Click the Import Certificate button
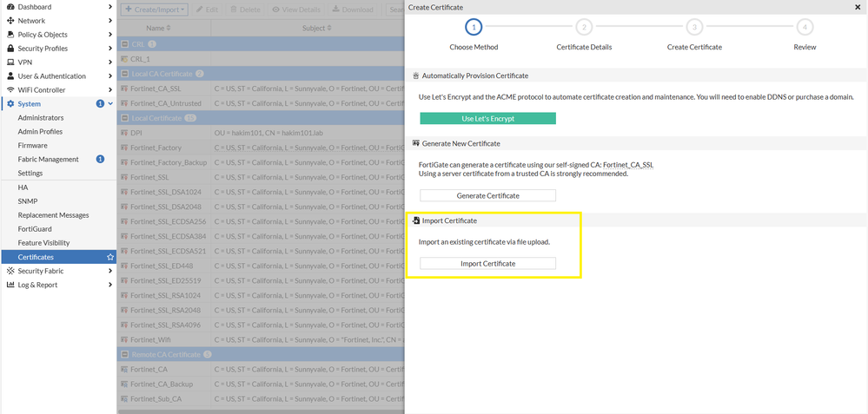 [487, 264]
